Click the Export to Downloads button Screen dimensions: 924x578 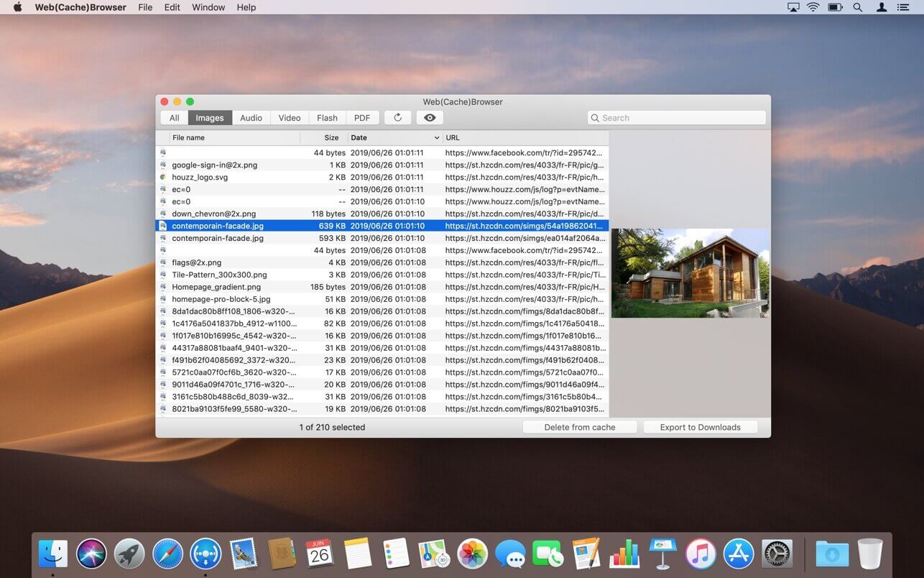(x=700, y=427)
